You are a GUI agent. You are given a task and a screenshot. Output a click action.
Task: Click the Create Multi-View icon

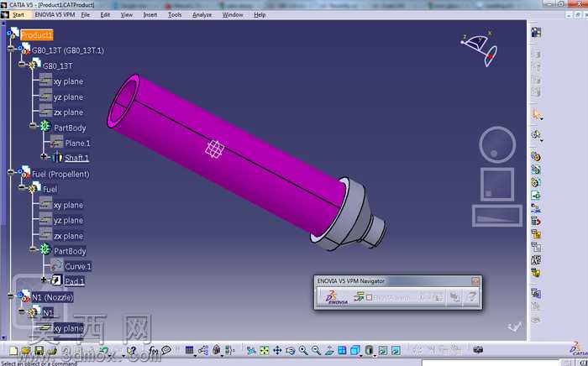[x=342, y=351]
